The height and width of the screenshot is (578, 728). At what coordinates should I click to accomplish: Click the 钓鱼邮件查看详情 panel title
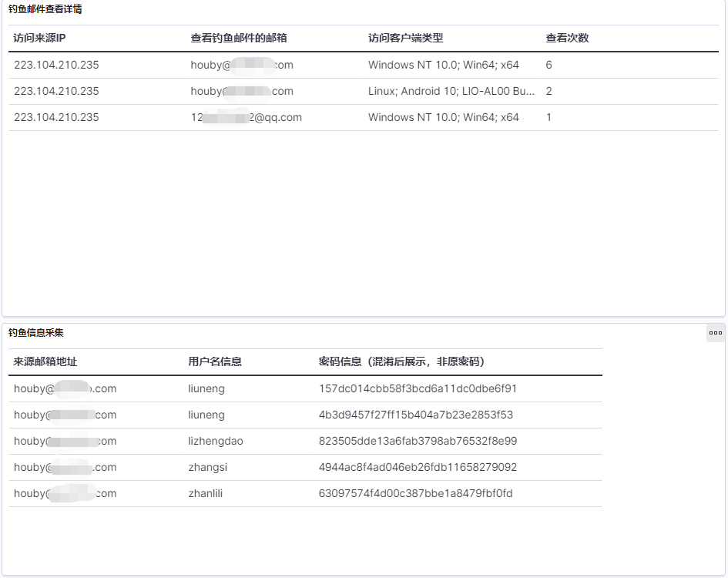(x=45, y=8)
